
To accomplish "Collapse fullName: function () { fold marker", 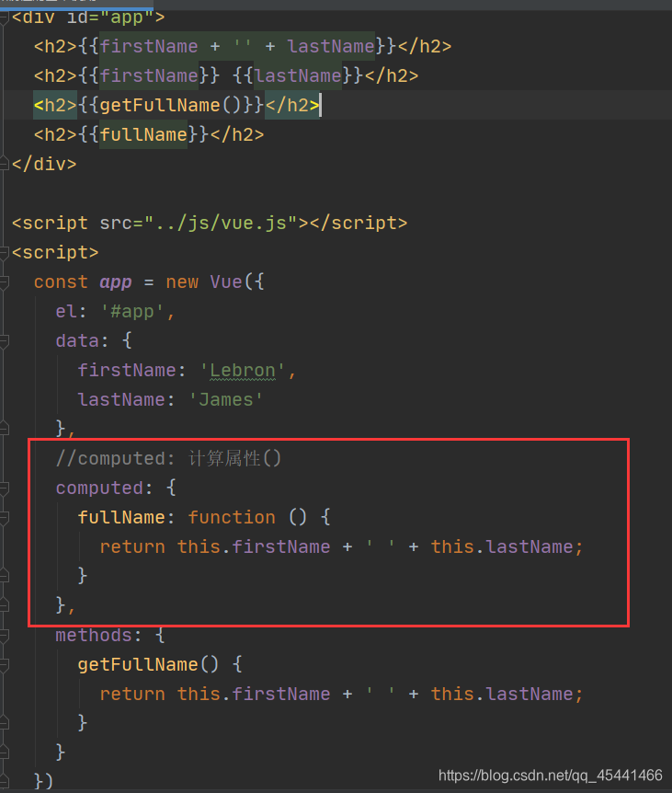I will click(4, 517).
